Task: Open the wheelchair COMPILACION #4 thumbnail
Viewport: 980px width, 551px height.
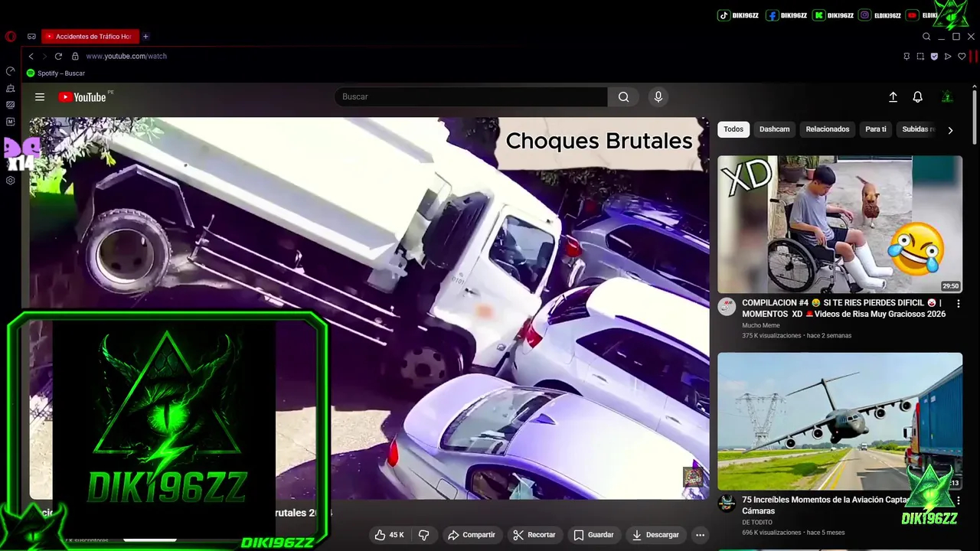Action: tap(840, 224)
